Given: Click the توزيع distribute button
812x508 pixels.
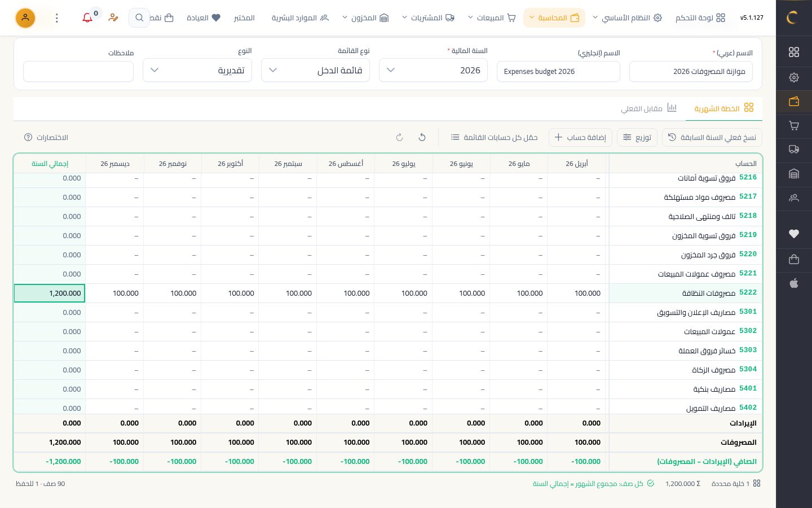Looking at the screenshot, I should pos(637,137).
